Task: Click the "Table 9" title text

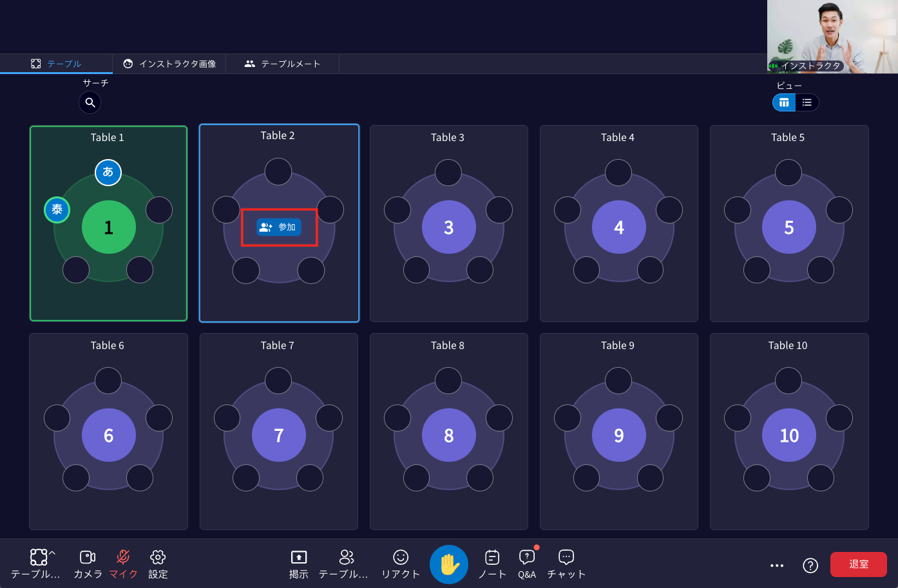Action: tap(618, 345)
